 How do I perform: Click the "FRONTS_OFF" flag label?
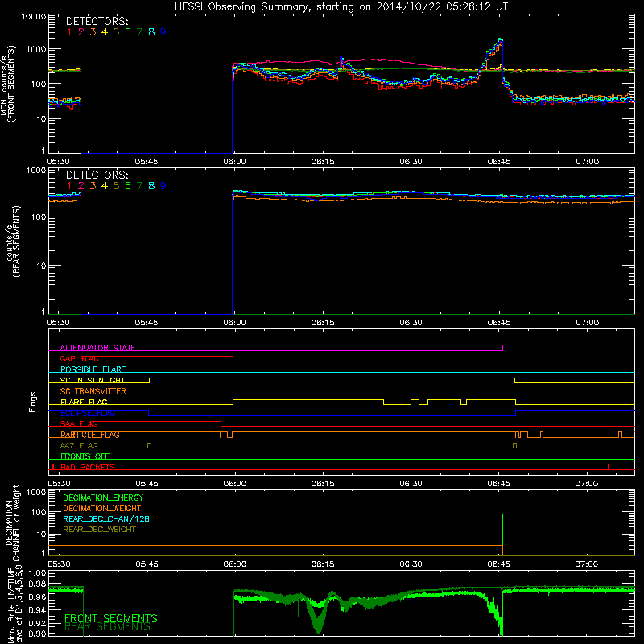(85, 456)
